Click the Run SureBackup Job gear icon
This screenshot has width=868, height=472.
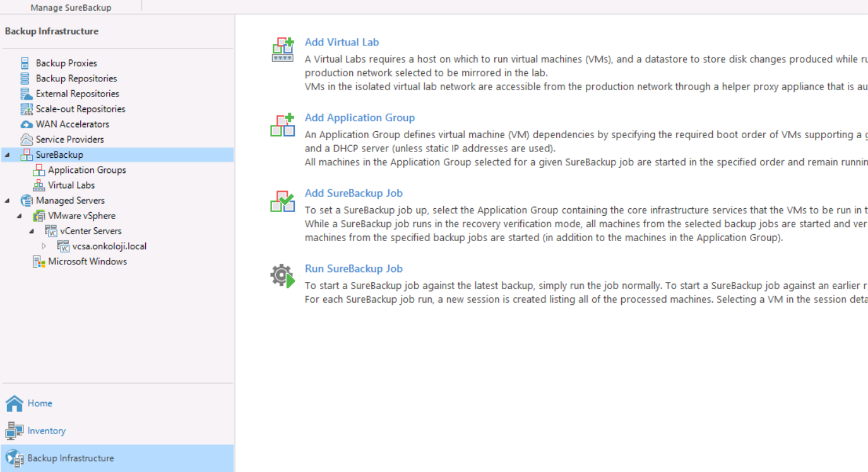(283, 276)
